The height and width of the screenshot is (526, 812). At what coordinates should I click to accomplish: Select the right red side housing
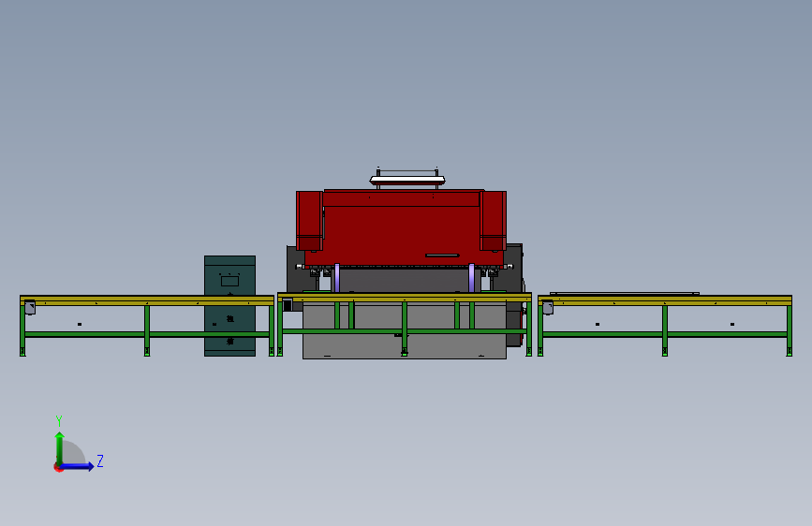click(493, 221)
